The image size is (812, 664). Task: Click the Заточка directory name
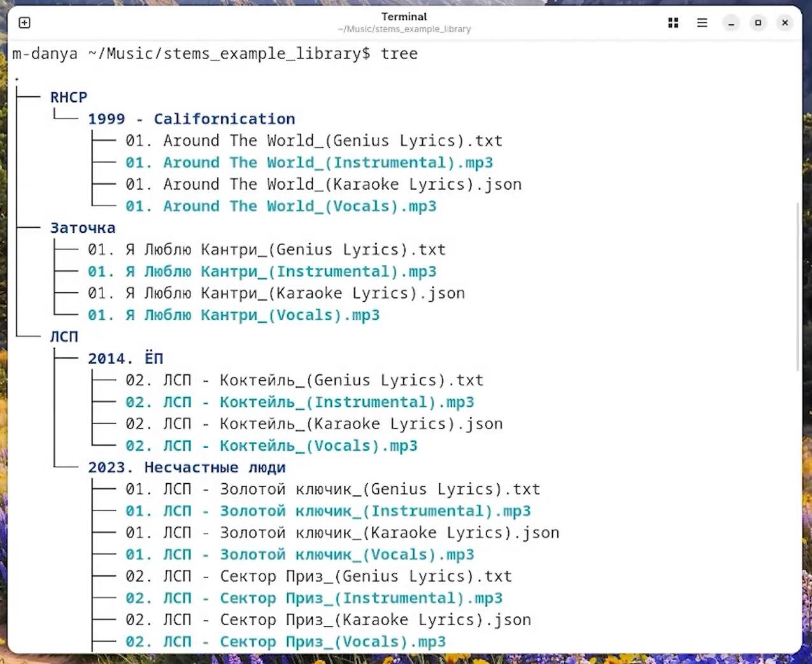point(83,228)
